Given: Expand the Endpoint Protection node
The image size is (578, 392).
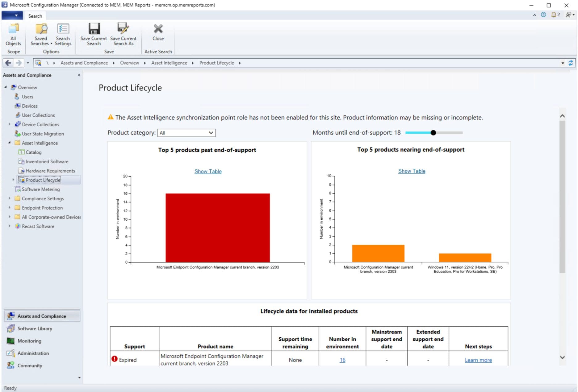Looking at the screenshot, I should (9, 207).
